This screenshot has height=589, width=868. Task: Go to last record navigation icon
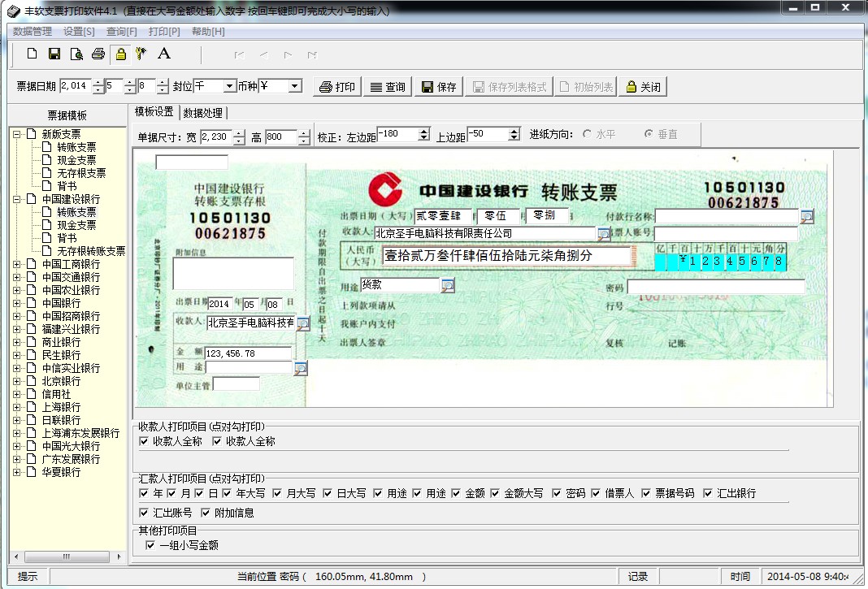click(312, 54)
